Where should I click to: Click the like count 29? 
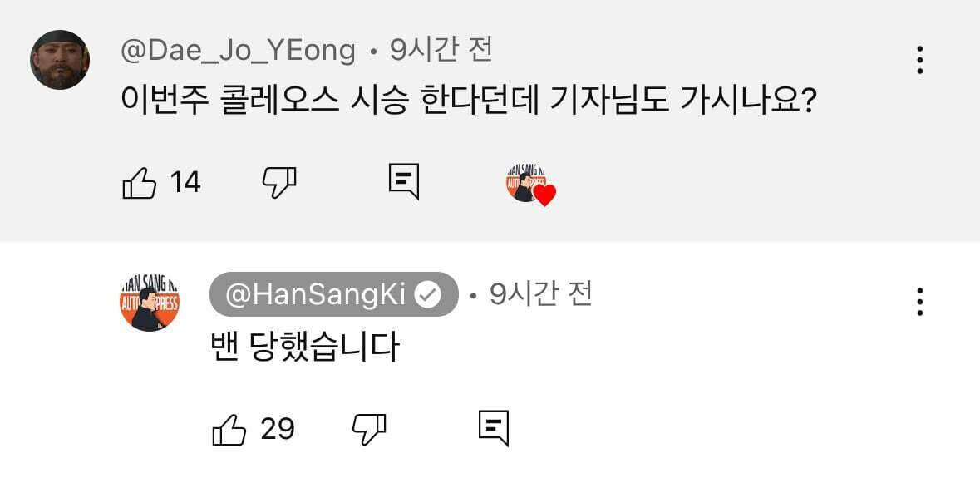coord(278,429)
